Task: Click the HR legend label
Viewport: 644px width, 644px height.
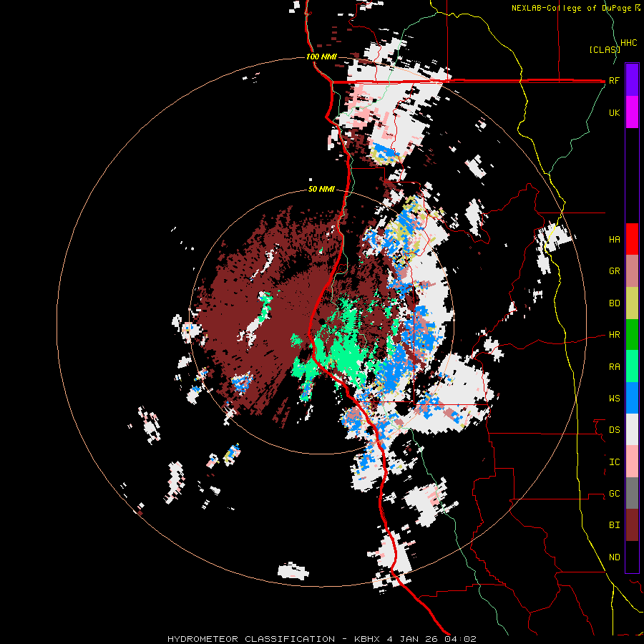Action: pos(614,335)
